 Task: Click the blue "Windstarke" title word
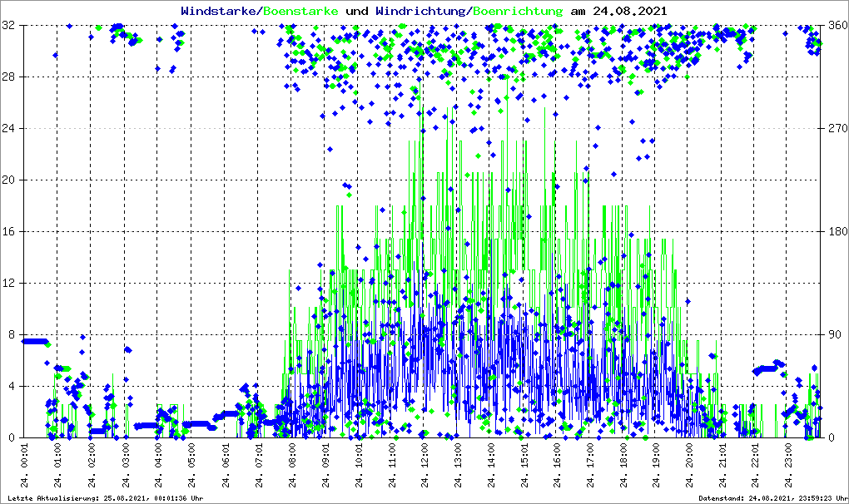tap(220, 11)
